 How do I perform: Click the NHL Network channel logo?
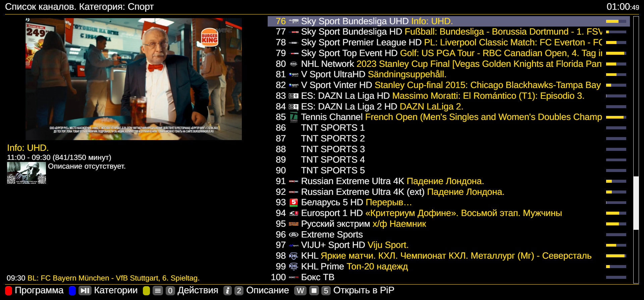point(293,64)
